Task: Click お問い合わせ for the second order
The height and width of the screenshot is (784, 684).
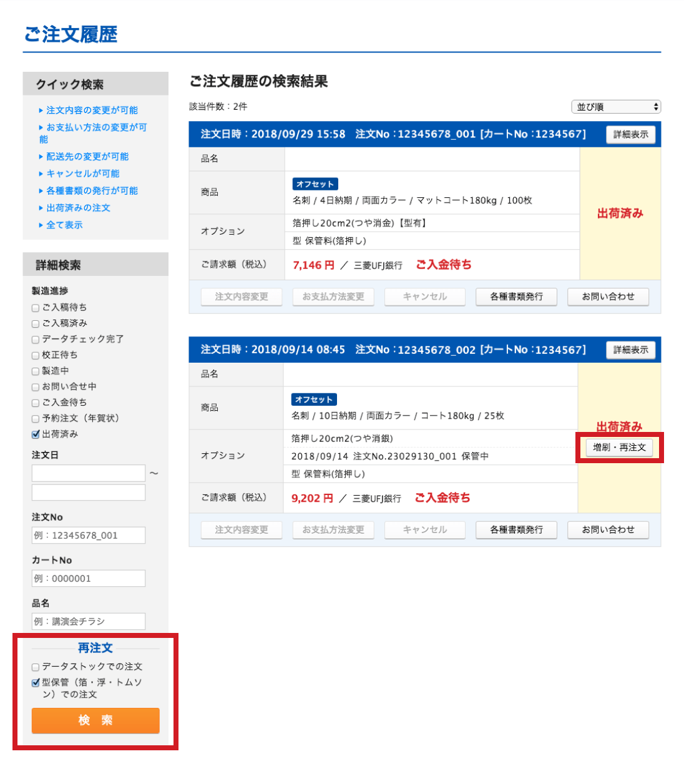Action: pos(608,530)
